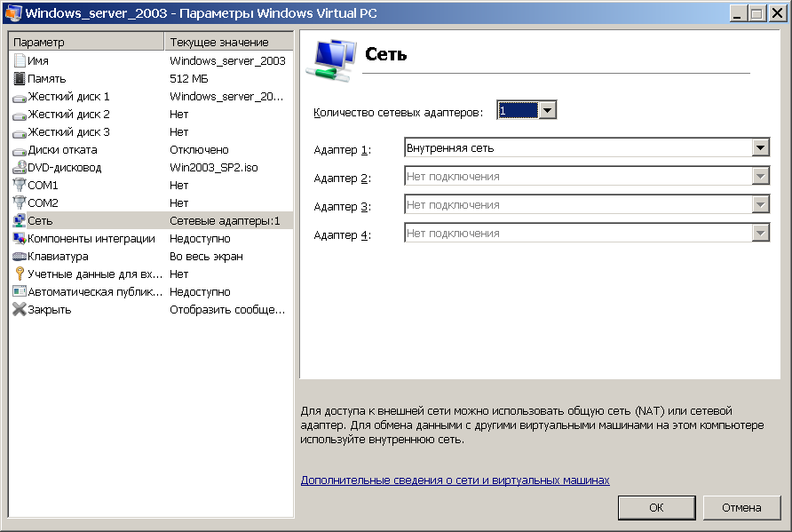Image resolution: width=792 pixels, height=532 pixels.
Task: Click the Сеть network icon in list
Action: click(20, 220)
